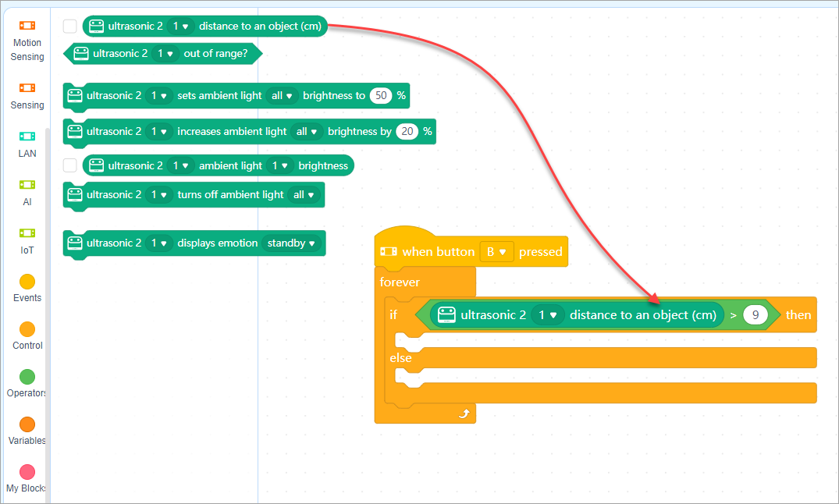Open the button B dropdown in hat block
Screen dimensions: 839x504
tap(496, 252)
